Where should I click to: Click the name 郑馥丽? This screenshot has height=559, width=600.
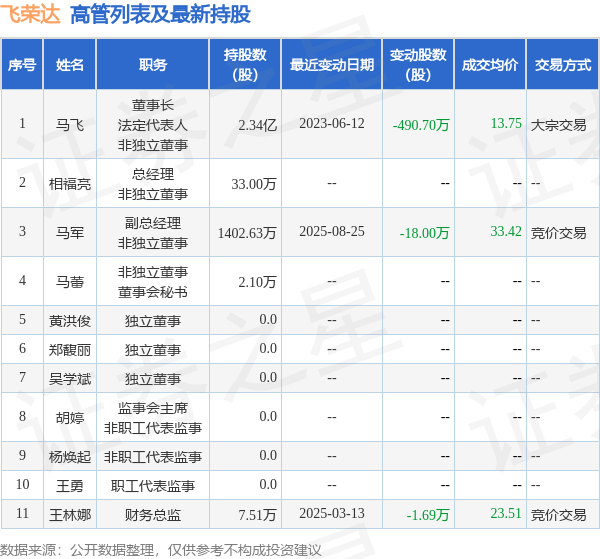coord(70,350)
